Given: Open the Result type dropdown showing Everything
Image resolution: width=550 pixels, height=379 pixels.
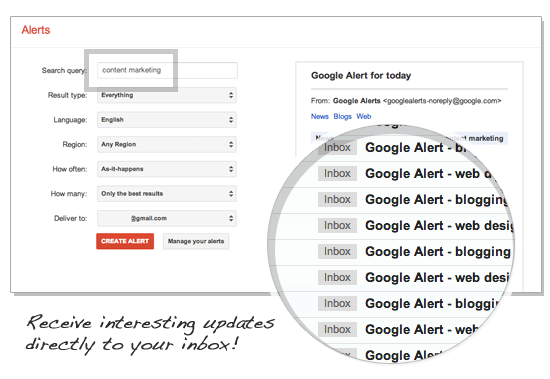Looking at the screenshot, I should coord(167,95).
